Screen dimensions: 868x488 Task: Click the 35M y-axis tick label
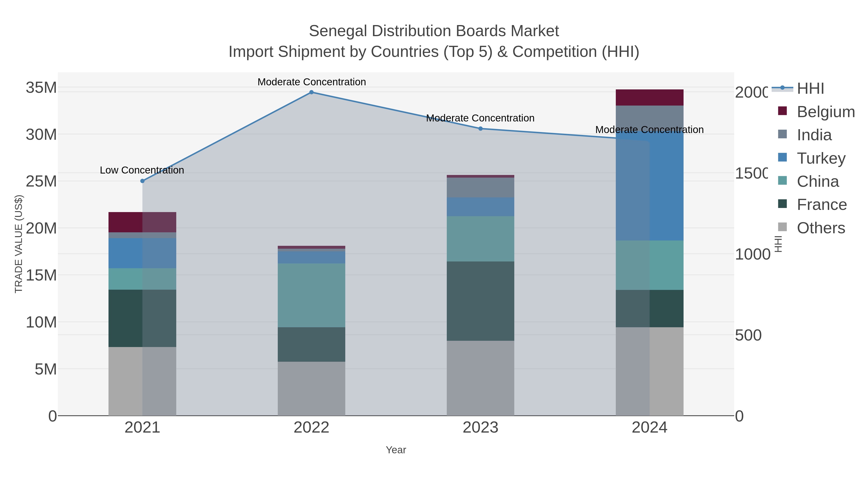tap(41, 87)
